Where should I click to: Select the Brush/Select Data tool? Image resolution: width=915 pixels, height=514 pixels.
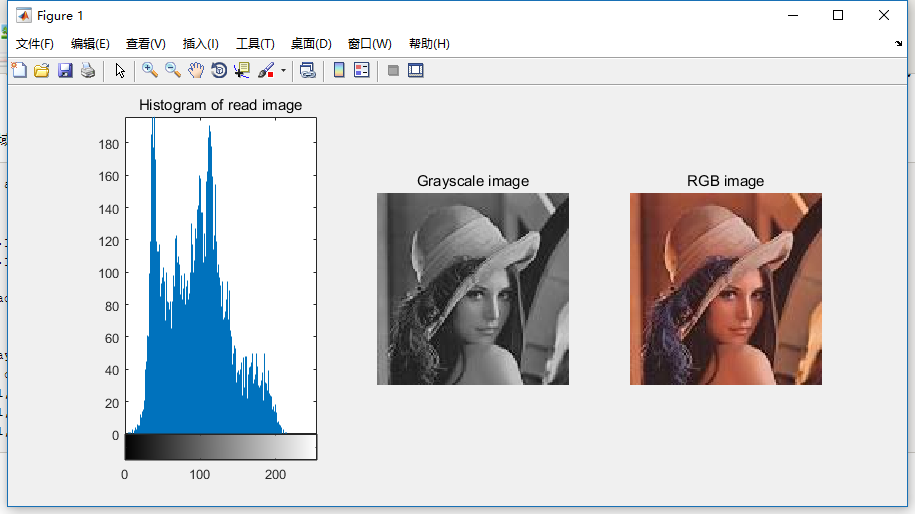(266, 71)
